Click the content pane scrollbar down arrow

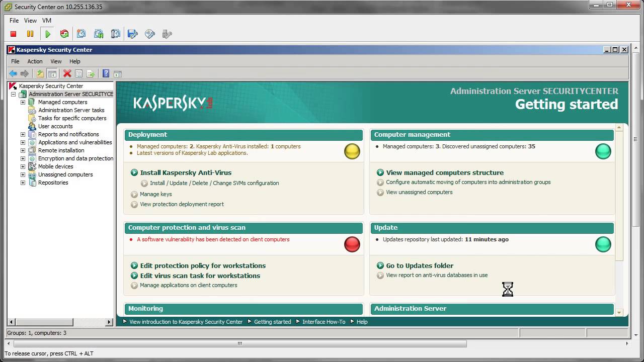click(x=619, y=312)
